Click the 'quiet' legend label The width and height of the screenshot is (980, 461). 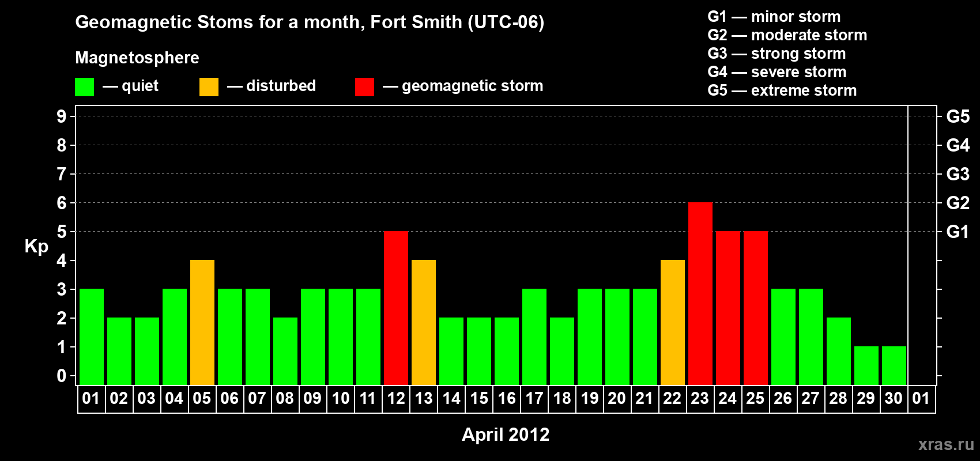(x=140, y=86)
